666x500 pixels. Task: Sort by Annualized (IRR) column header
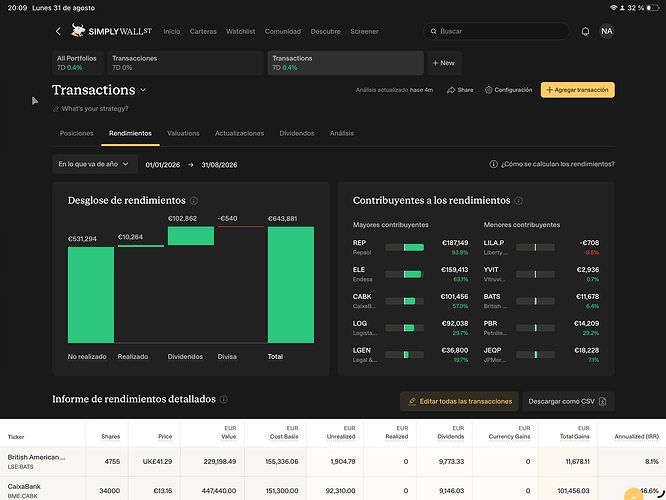[x=636, y=437]
